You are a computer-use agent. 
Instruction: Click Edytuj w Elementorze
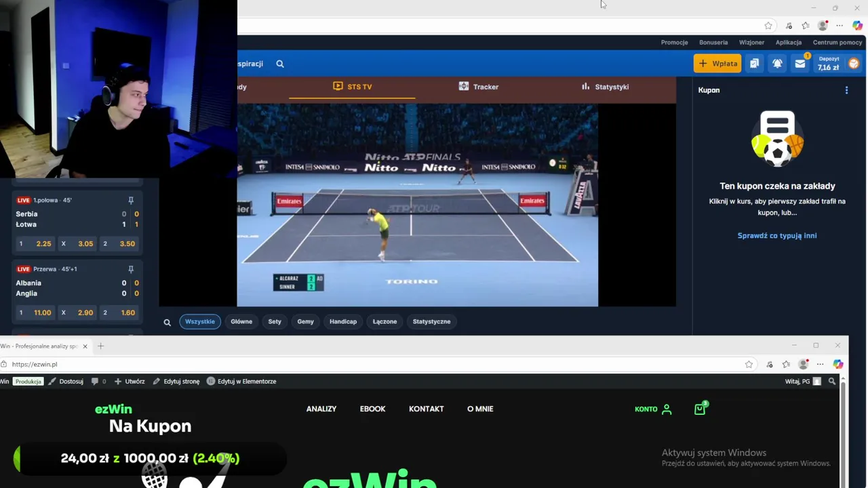point(241,382)
